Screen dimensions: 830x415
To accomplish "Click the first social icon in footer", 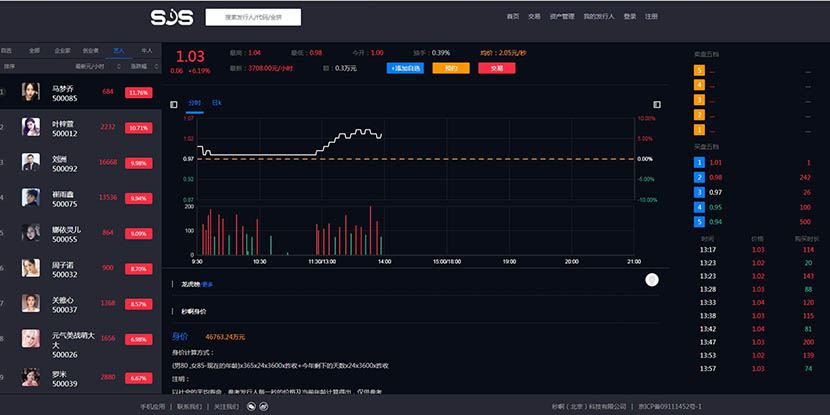I will (251, 407).
